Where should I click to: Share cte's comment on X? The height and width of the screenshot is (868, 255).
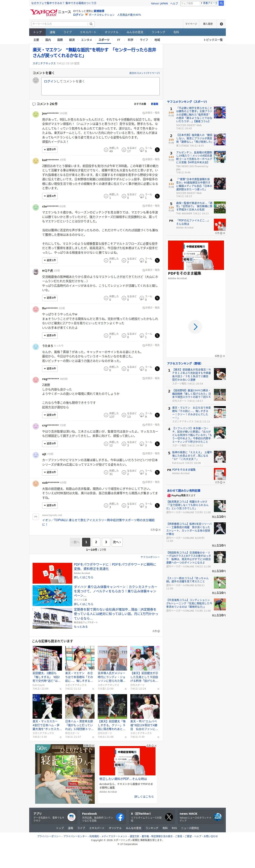(x=157, y=260)
